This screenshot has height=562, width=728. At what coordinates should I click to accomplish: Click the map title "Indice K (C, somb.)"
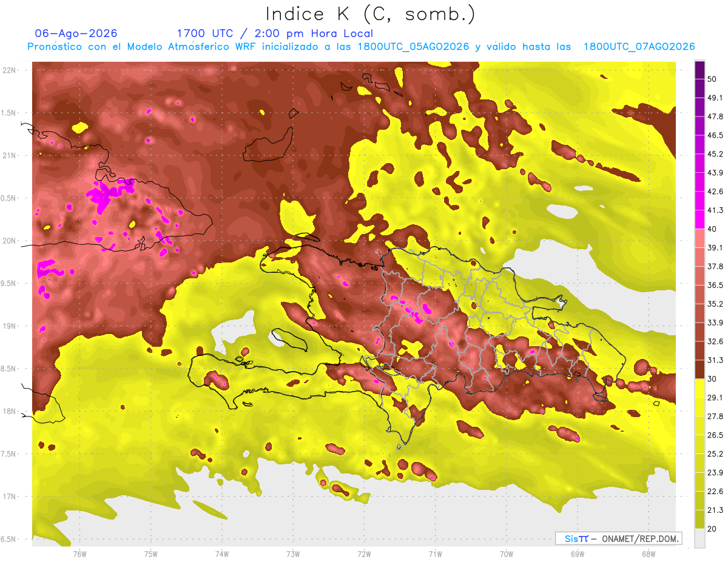369,14
